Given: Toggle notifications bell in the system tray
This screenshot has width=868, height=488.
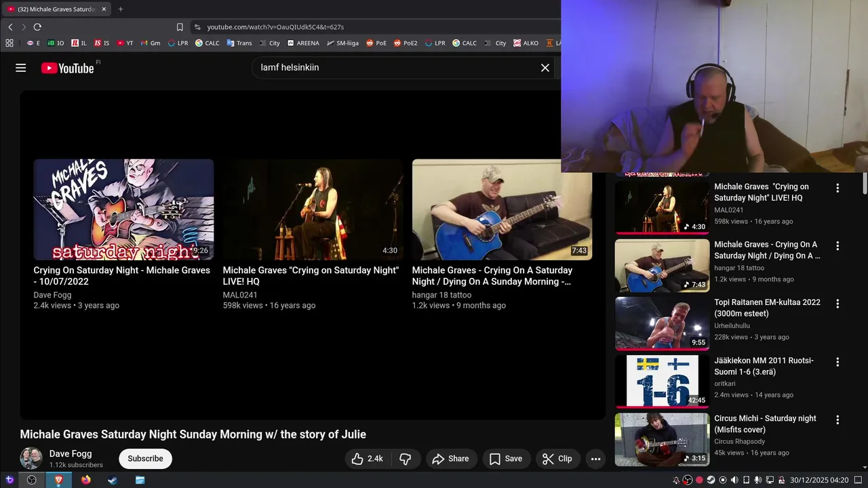Looking at the screenshot, I should 676,480.
